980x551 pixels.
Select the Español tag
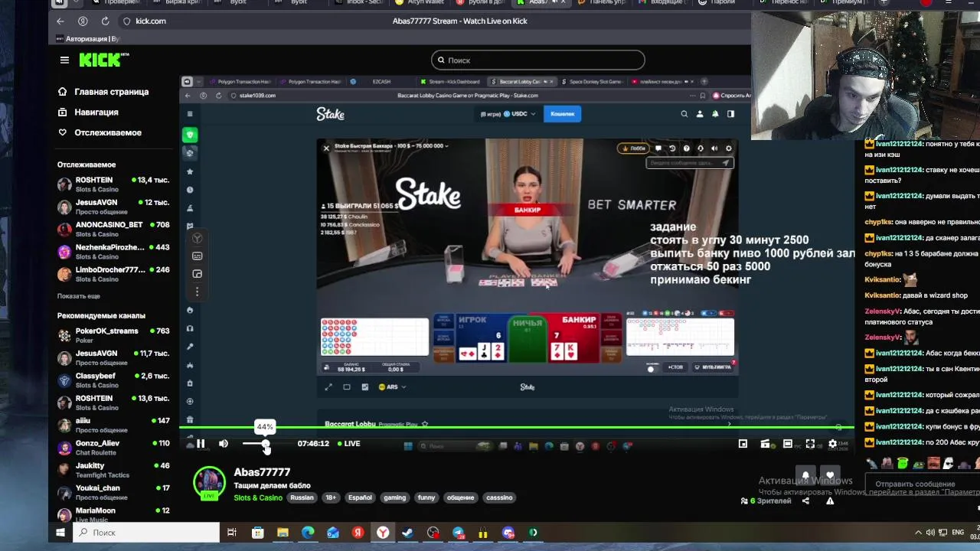coord(360,497)
